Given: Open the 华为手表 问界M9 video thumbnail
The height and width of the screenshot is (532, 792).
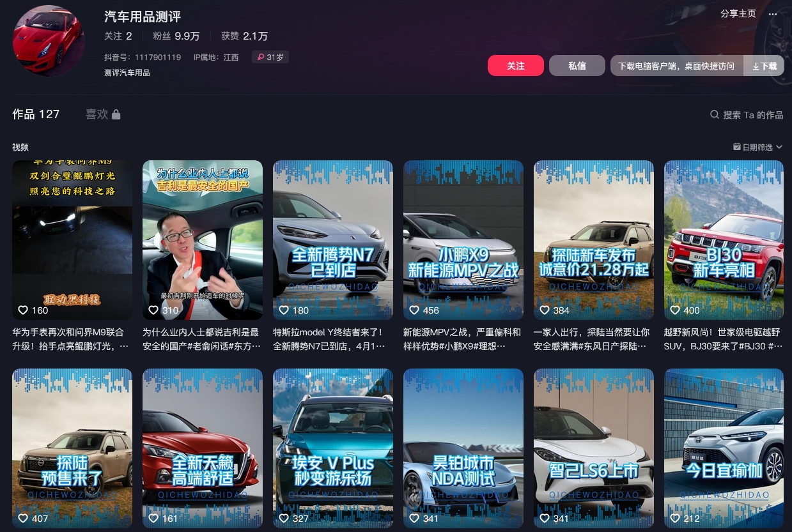Looking at the screenshot, I should click(x=72, y=240).
